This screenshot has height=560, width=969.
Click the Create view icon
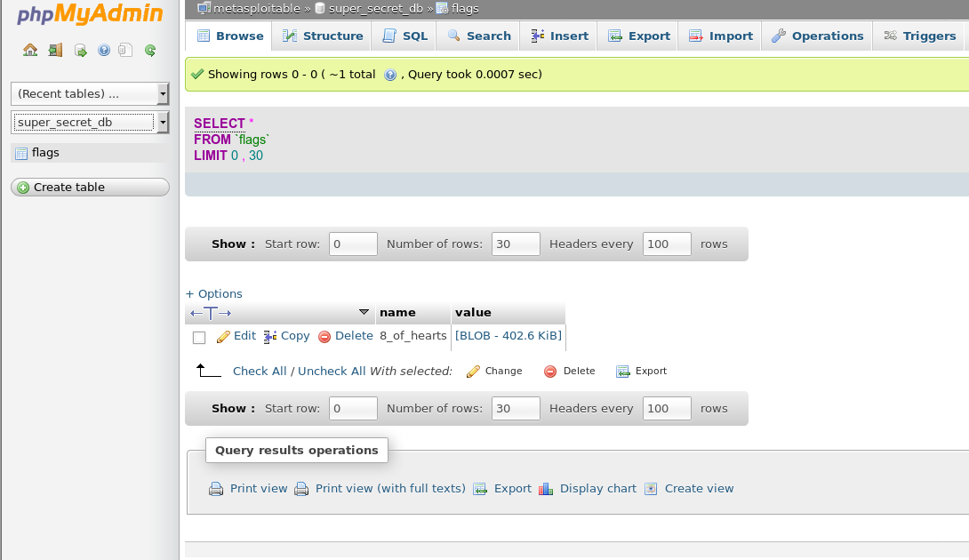pos(651,489)
